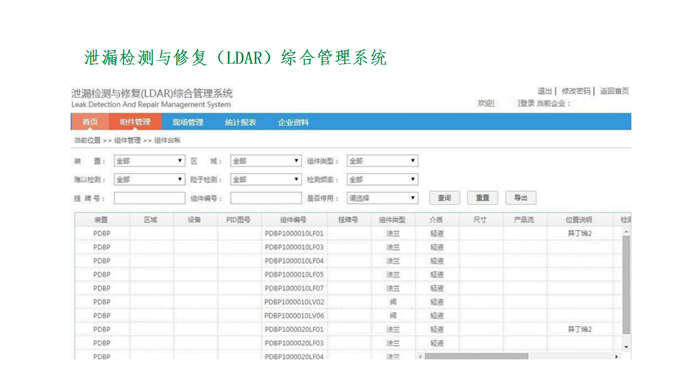Open the 是否停用 dropdown
700x387 pixels.
pos(382,198)
